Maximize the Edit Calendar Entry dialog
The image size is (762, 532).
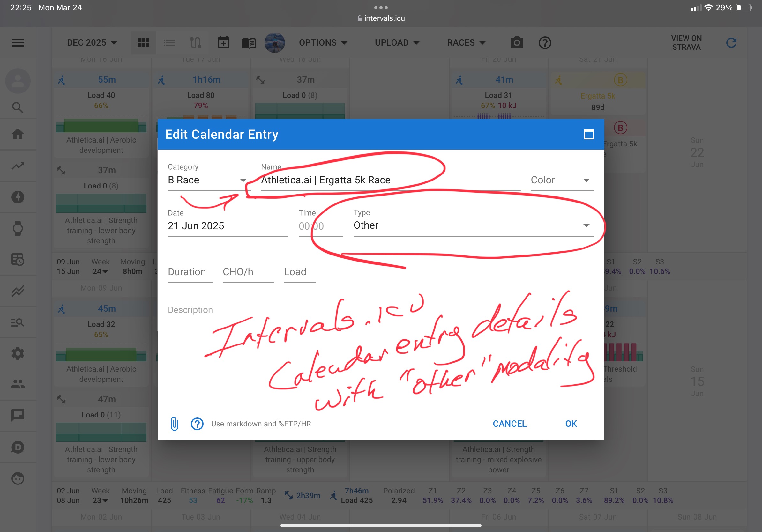pyautogui.click(x=589, y=134)
